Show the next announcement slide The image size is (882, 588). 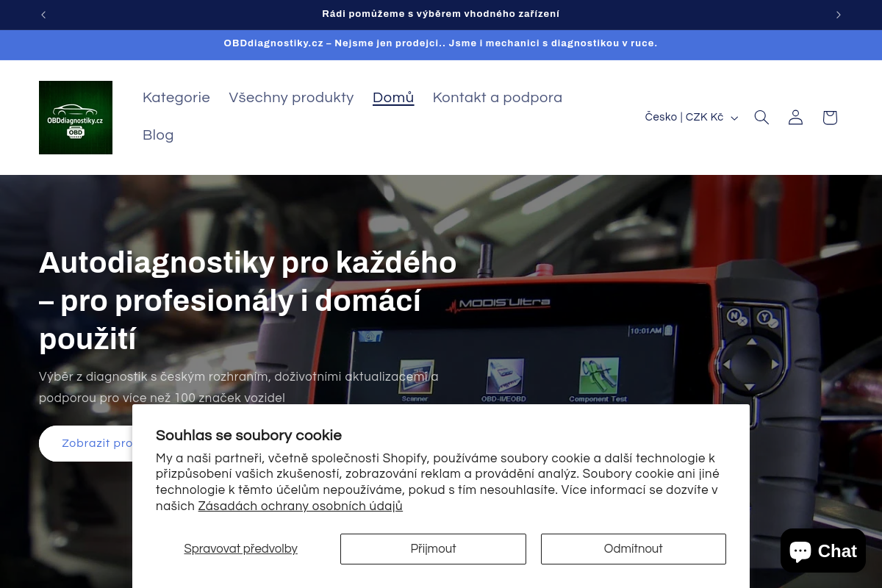[838, 15]
